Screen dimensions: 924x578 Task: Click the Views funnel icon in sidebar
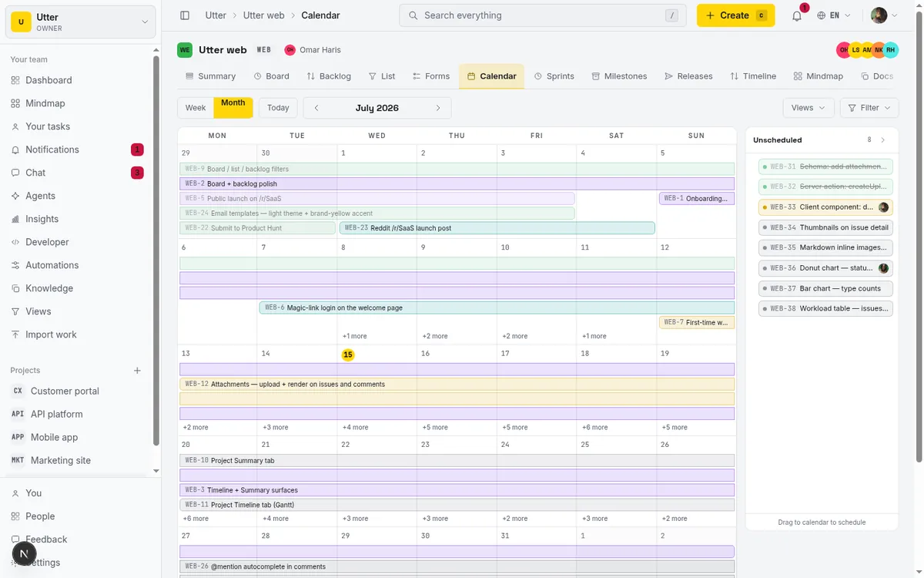coord(15,311)
